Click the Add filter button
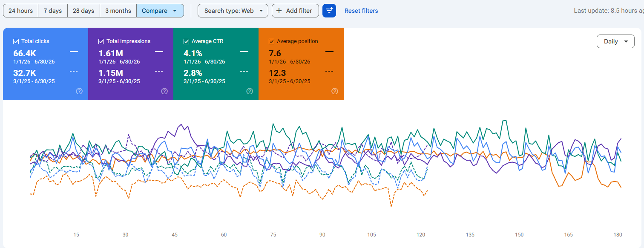This screenshot has width=644, height=248. 295,11
